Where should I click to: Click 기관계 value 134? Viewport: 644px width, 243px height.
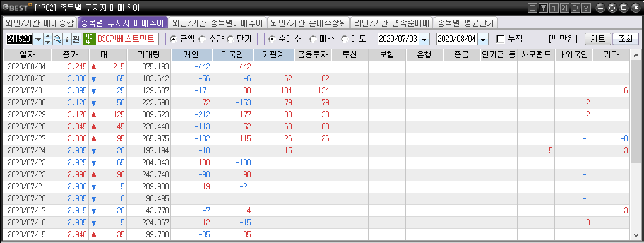[x=286, y=91]
